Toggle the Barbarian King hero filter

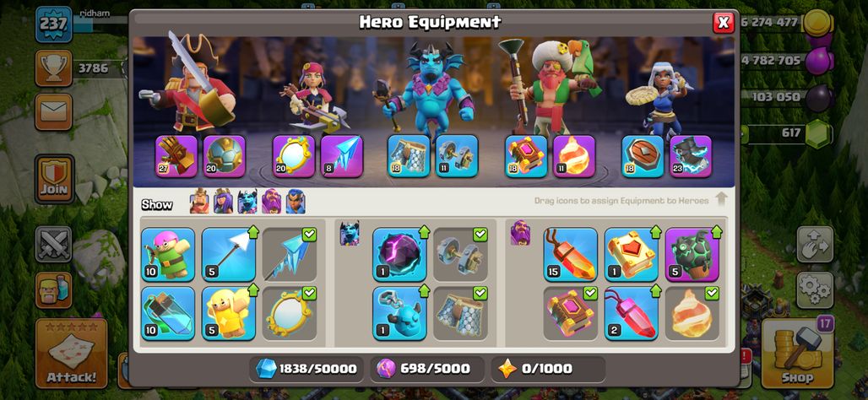(x=199, y=202)
